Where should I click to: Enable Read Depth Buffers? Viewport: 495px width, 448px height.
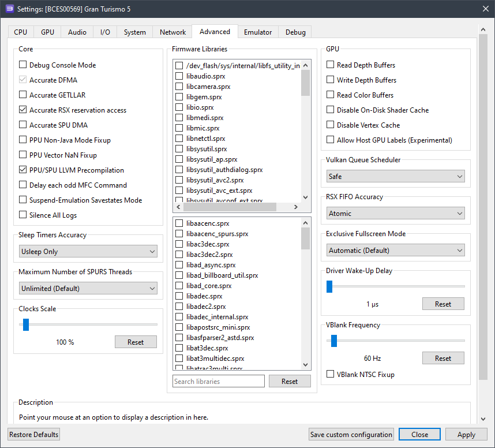click(x=331, y=65)
